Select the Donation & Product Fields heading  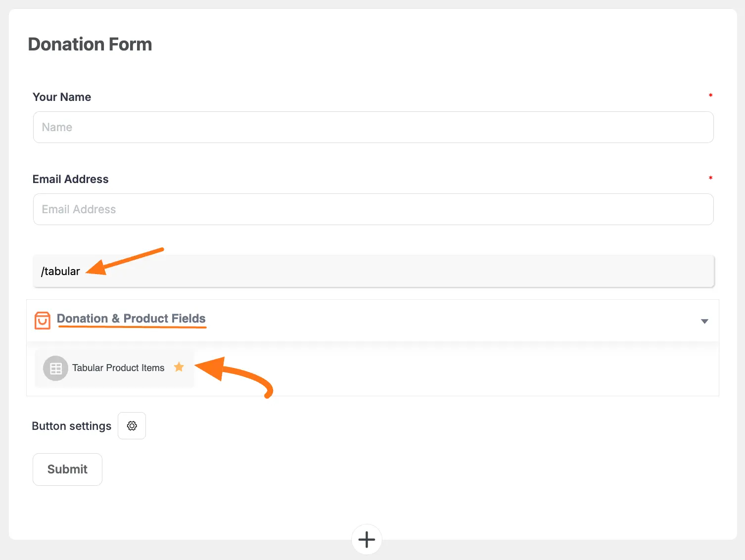pyautogui.click(x=131, y=318)
